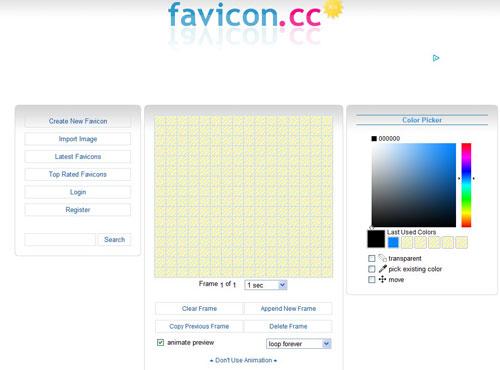The image size is (500, 370).
Task: Click the move arrows icon
Action: coord(382,279)
